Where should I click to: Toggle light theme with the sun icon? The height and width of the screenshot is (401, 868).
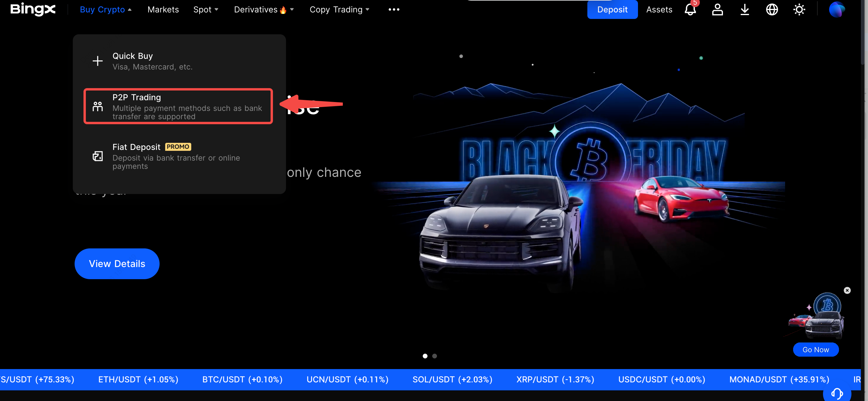coord(799,9)
